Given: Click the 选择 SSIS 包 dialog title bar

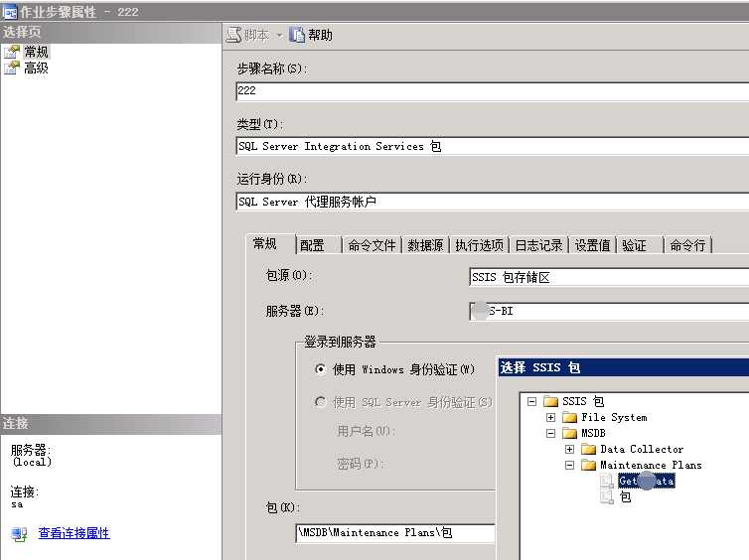Looking at the screenshot, I should [624, 367].
